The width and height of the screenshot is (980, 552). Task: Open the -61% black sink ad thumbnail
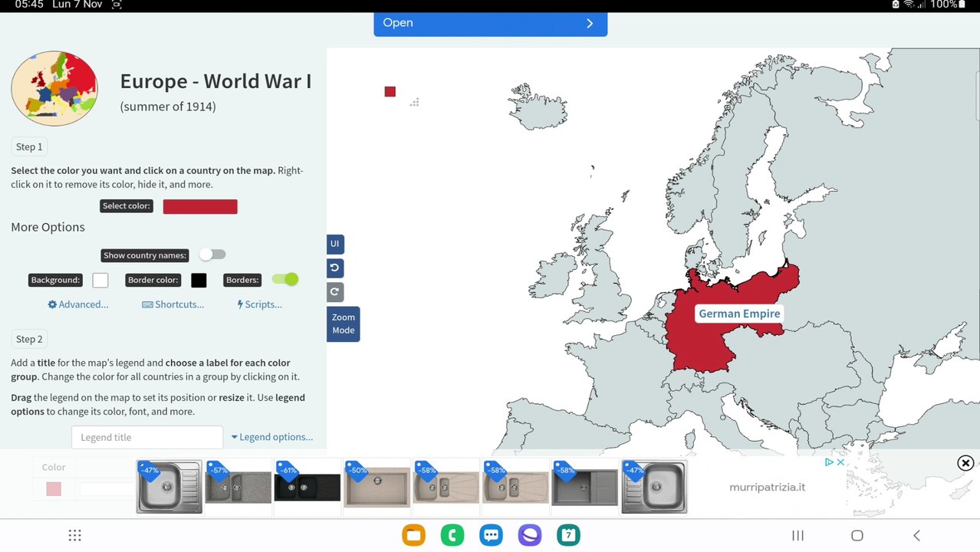click(x=307, y=486)
